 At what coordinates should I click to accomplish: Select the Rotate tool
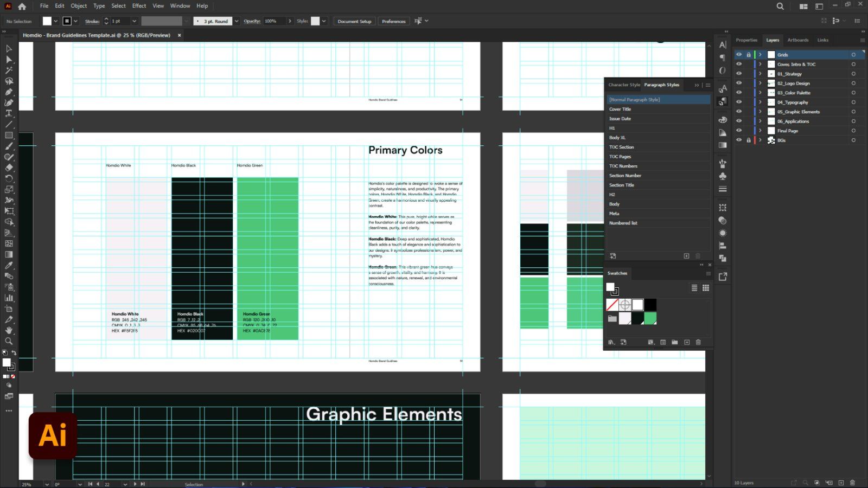[x=9, y=179]
